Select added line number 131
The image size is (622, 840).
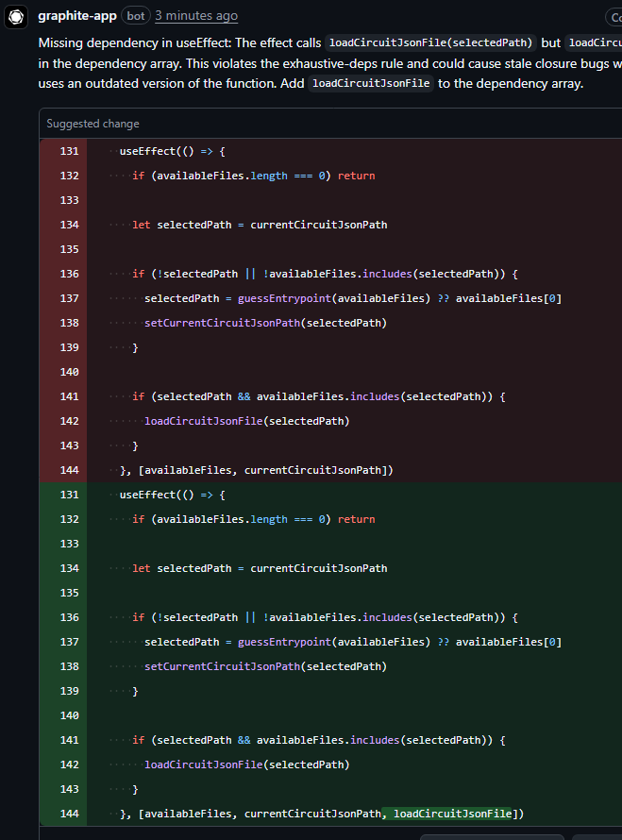click(69, 495)
